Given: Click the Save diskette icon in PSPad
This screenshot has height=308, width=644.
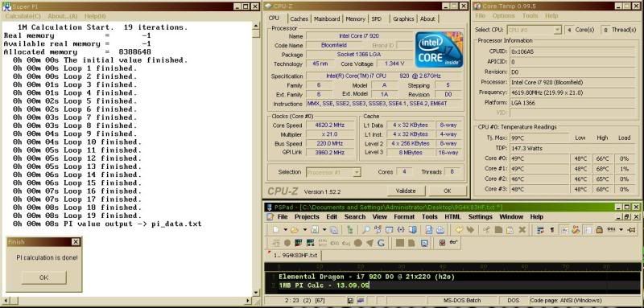Looking at the screenshot, I should pos(315,230).
